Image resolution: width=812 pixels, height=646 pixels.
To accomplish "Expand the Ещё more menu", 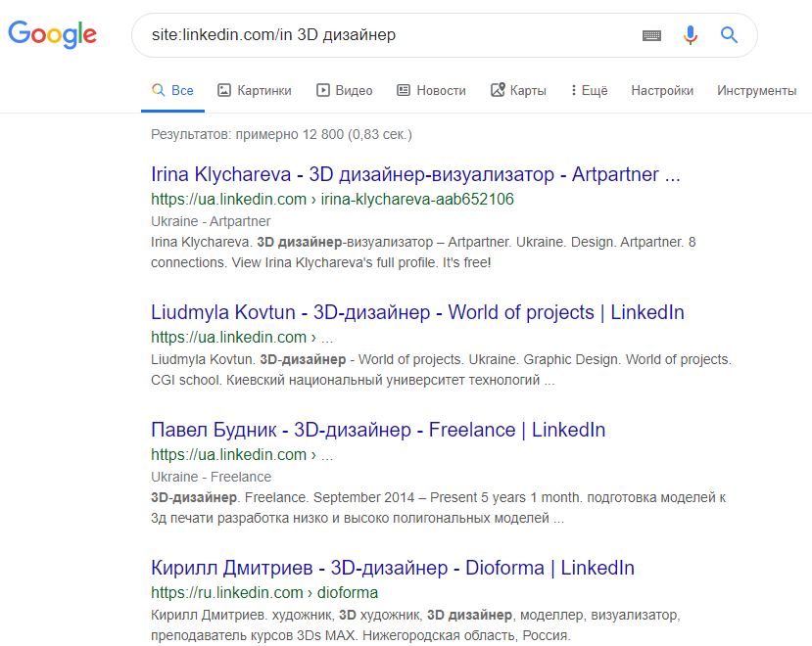I will 589,90.
